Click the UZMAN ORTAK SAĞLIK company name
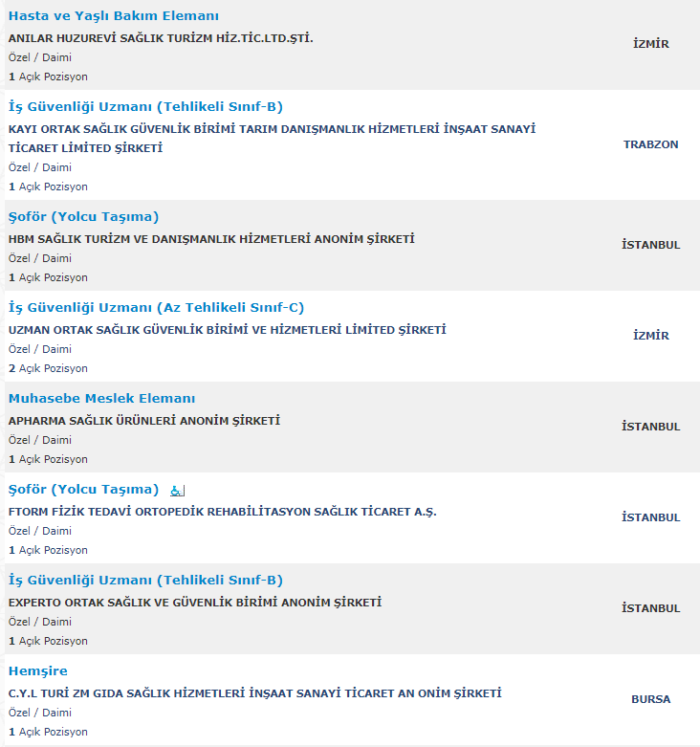Viewport: 700px width, 747px height. [x=228, y=330]
